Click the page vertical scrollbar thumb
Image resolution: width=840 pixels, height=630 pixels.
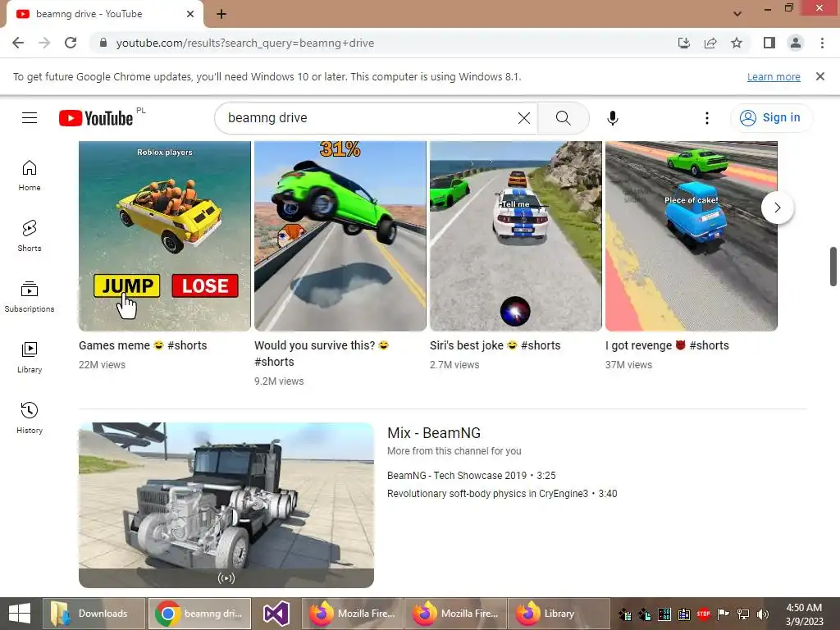tap(833, 267)
